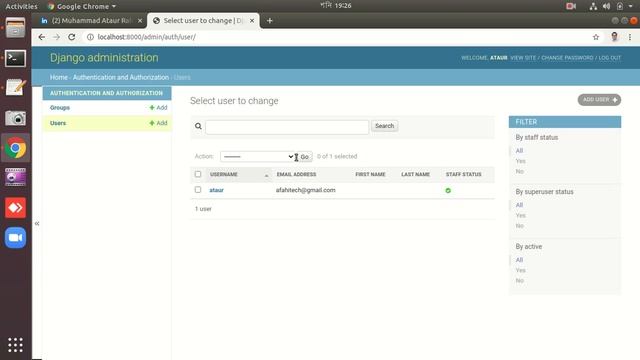
Task: Filter superuser status by Yes
Action: [x=520, y=216]
